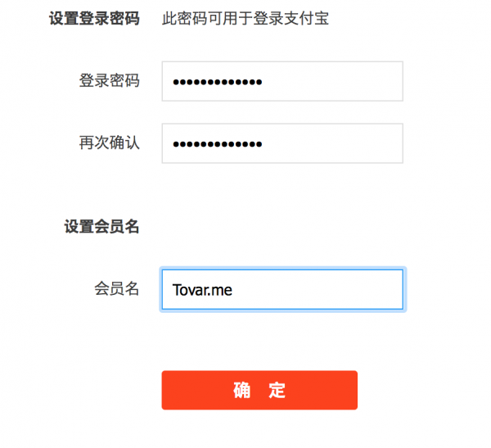
Task: Click the 会员名 username input field
Action: pos(282,289)
